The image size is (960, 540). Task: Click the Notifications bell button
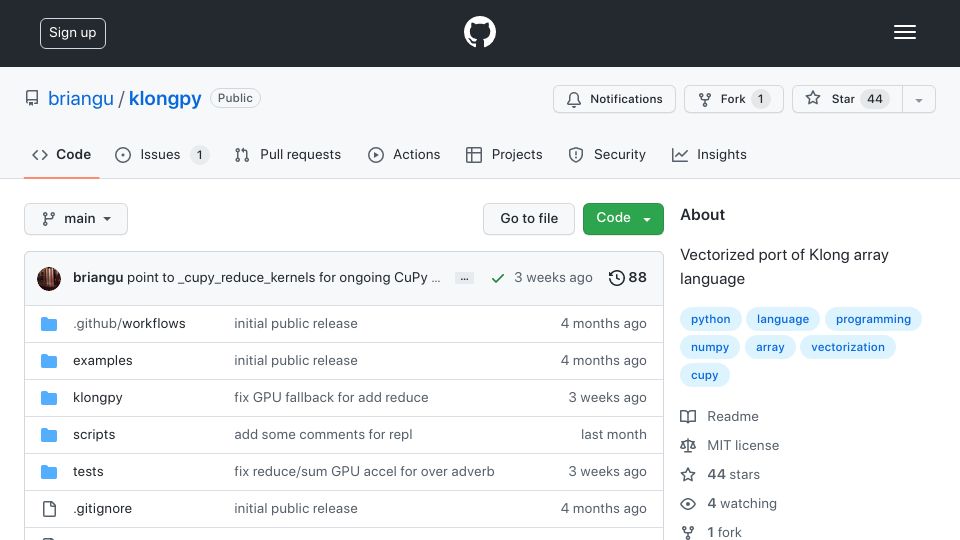(614, 99)
